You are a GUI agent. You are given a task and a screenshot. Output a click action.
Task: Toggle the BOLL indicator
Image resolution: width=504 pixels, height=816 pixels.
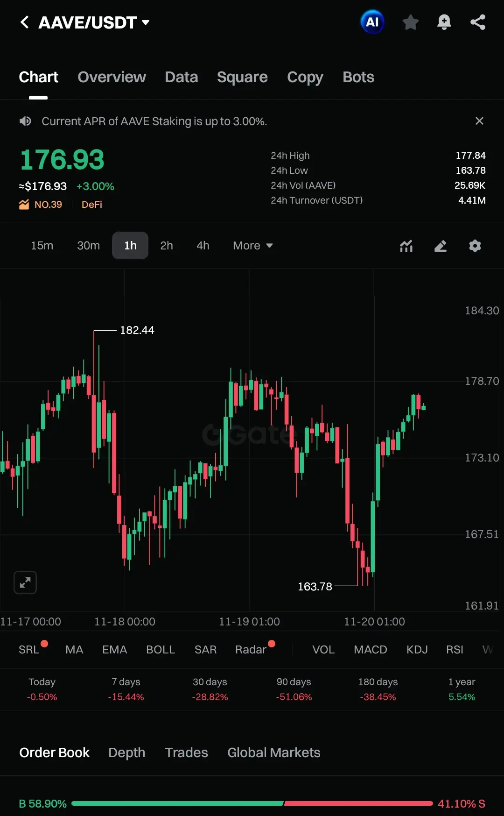click(161, 650)
